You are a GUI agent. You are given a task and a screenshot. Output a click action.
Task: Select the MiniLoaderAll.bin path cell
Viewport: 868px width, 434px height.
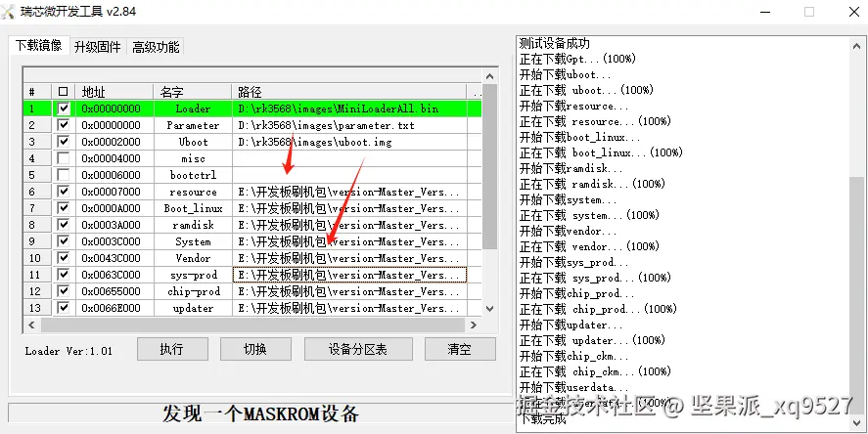349,108
